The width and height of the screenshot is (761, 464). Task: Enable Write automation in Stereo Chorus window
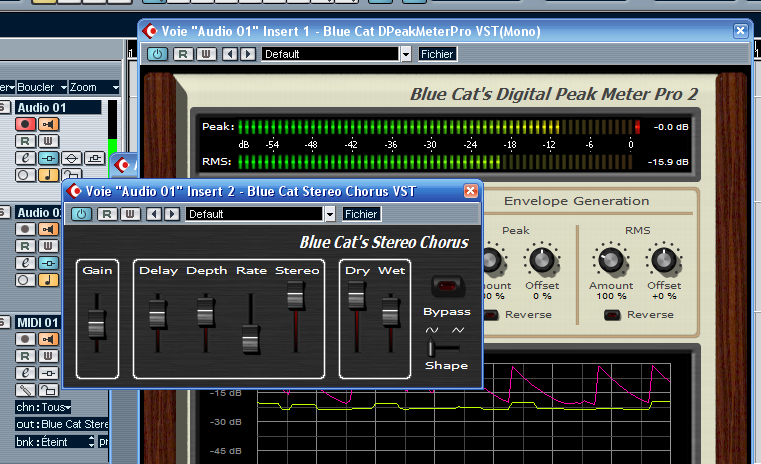tap(130, 214)
